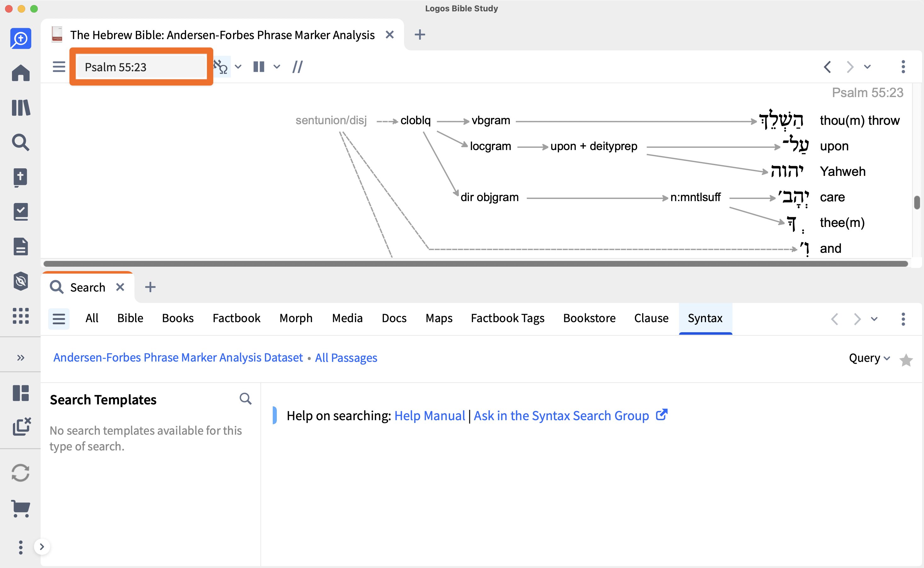Open the Search panel kebab menu
This screenshot has width=924, height=568.
click(x=903, y=319)
